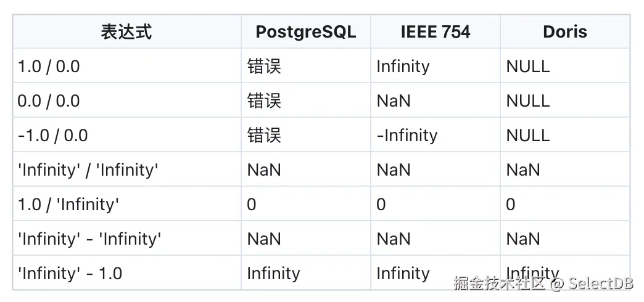Select PostgreSQL 0 cell for 1.0 / 'Infinity'
The height and width of the screenshot is (302, 644).
252,205
